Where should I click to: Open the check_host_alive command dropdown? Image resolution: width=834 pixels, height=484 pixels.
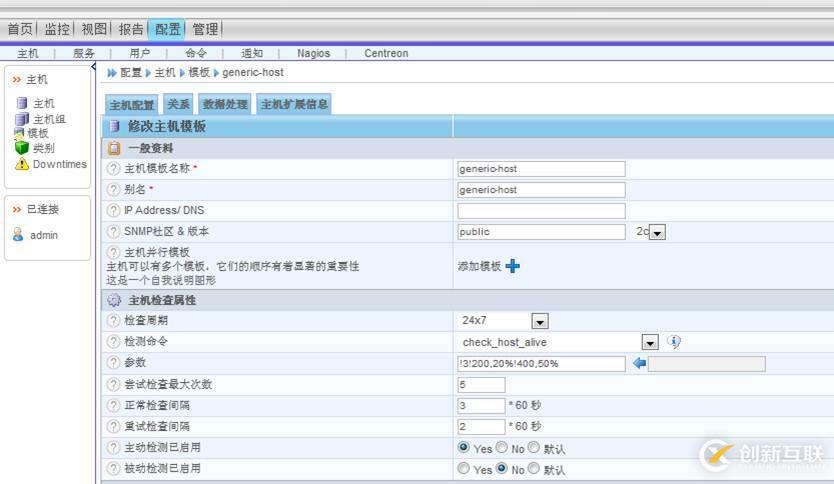650,342
